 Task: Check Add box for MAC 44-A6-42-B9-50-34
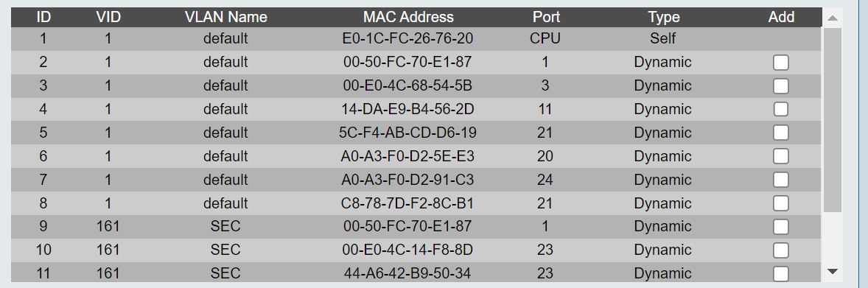click(x=780, y=273)
